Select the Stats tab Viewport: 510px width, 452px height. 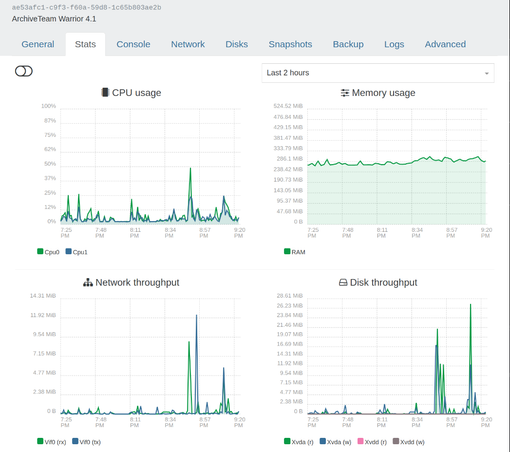coord(85,44)
